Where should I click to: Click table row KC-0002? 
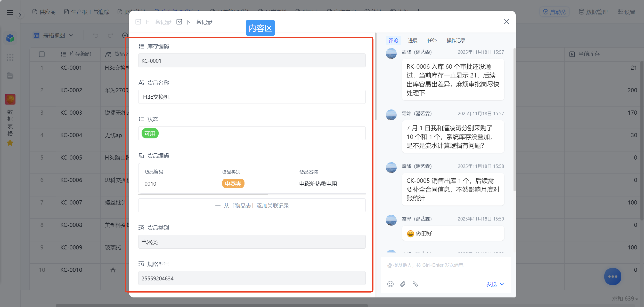71,90
